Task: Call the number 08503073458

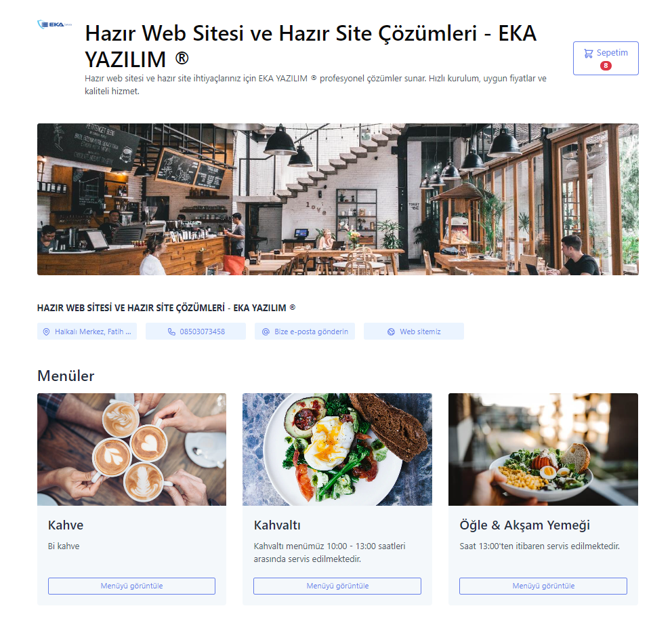Action: (196, 331)
